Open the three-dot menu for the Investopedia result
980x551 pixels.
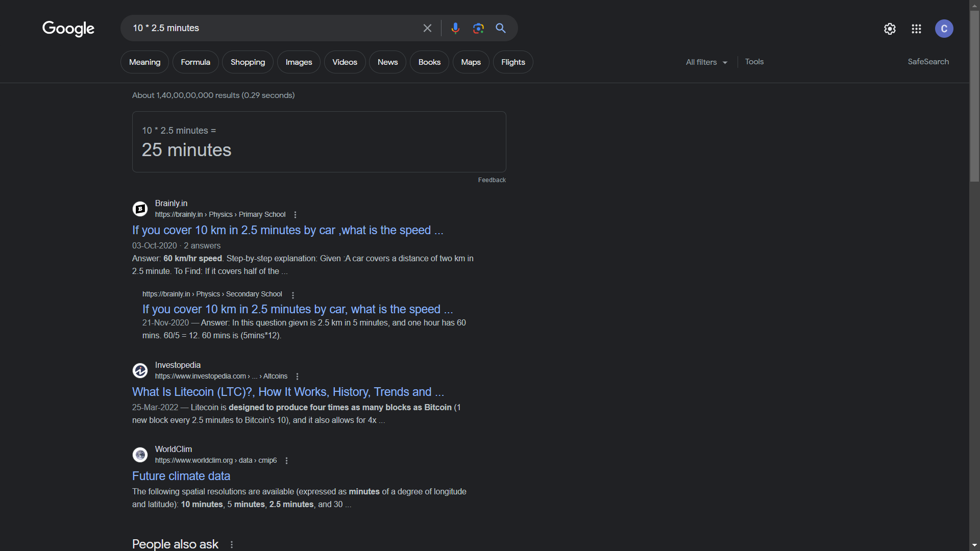tap(297, 377)
